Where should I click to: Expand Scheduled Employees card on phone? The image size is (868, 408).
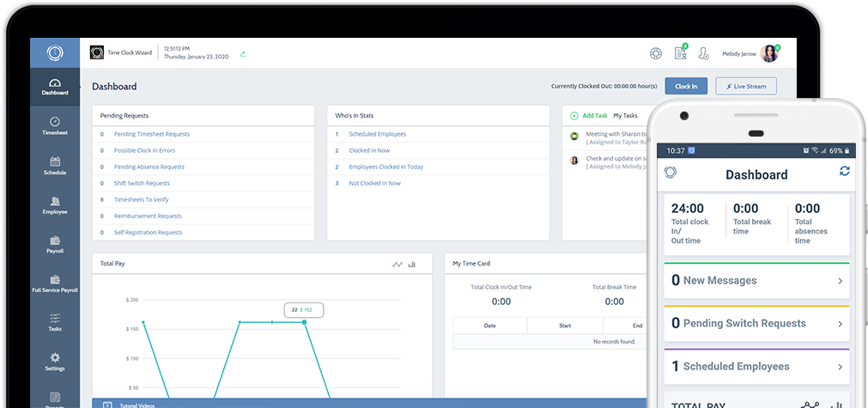pos(756,367)
